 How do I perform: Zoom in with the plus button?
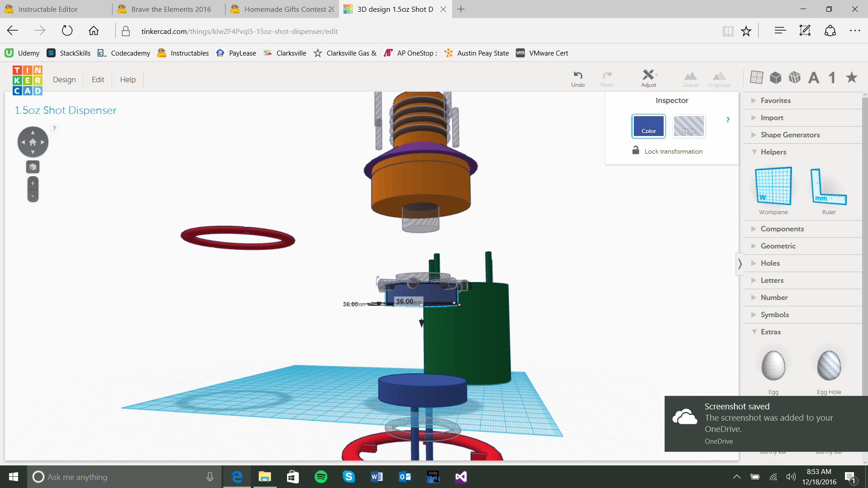pos(33,183)
